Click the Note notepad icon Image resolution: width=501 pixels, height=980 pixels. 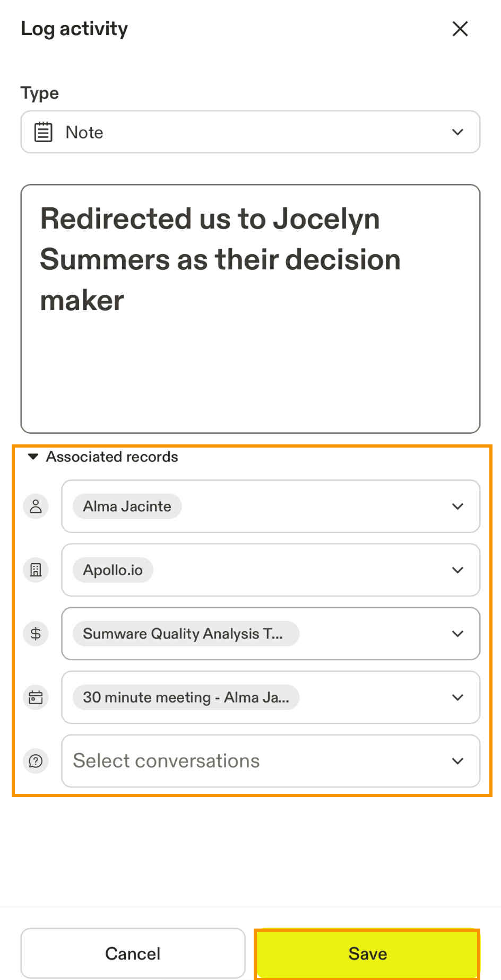tap(44, 132)
